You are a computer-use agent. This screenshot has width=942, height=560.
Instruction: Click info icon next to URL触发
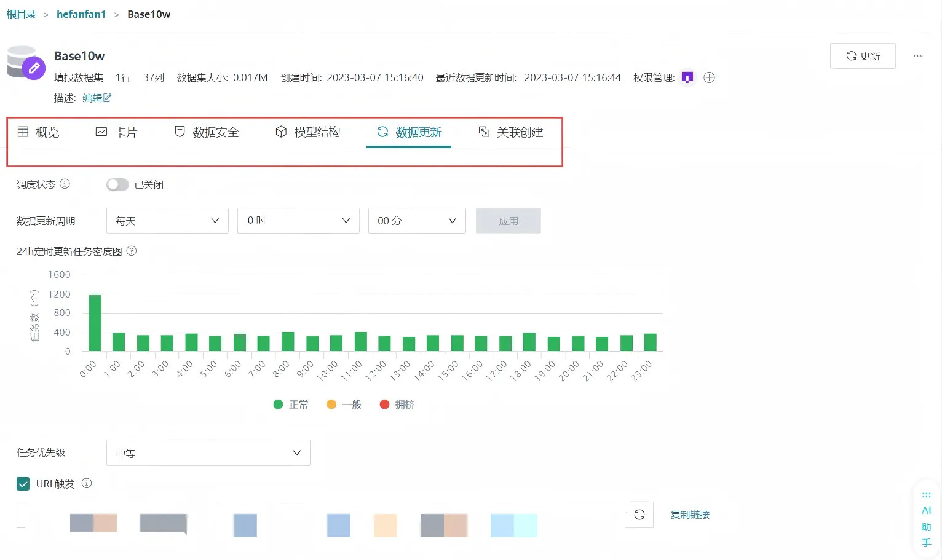(87, 483)
